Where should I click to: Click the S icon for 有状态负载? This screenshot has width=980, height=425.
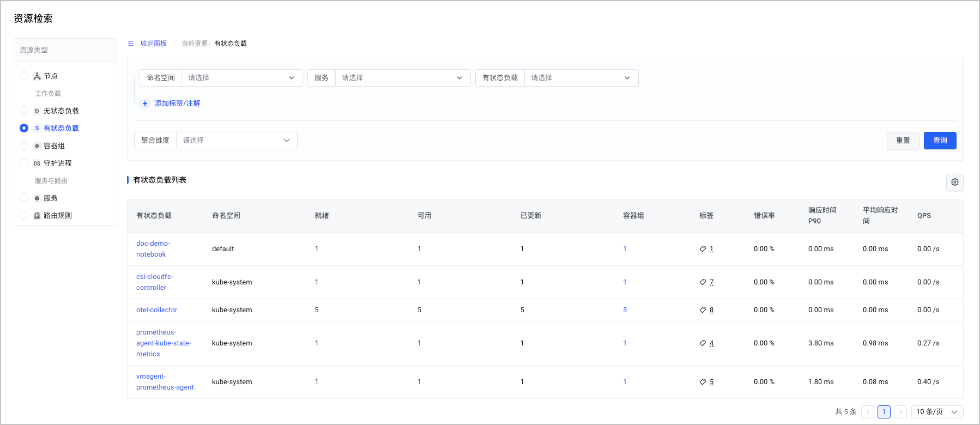coord(37,129)
